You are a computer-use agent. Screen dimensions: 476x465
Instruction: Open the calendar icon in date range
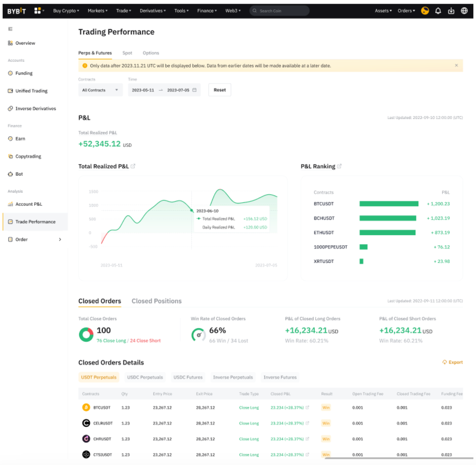[x=194, y=90]
